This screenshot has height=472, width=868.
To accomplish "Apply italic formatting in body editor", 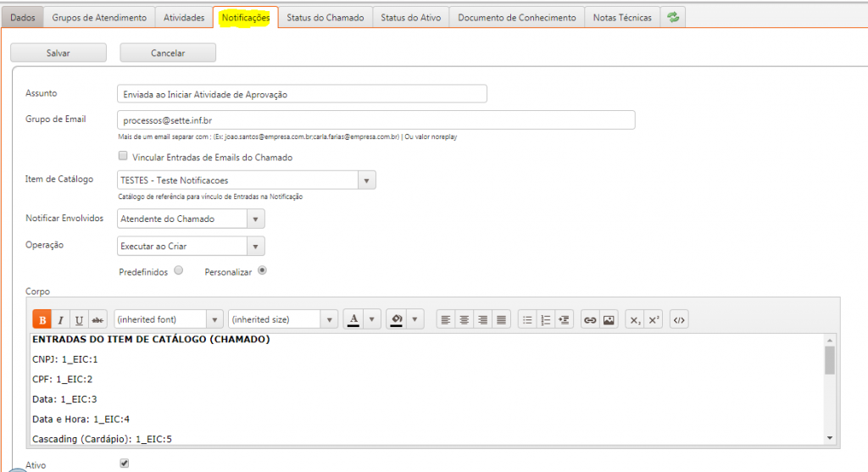I will pos(60,319).
